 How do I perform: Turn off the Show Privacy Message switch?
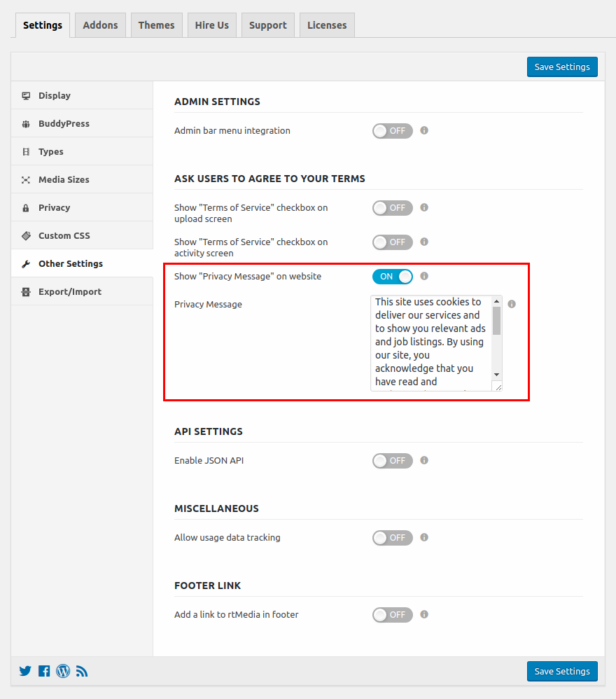[x=392, y=276]
